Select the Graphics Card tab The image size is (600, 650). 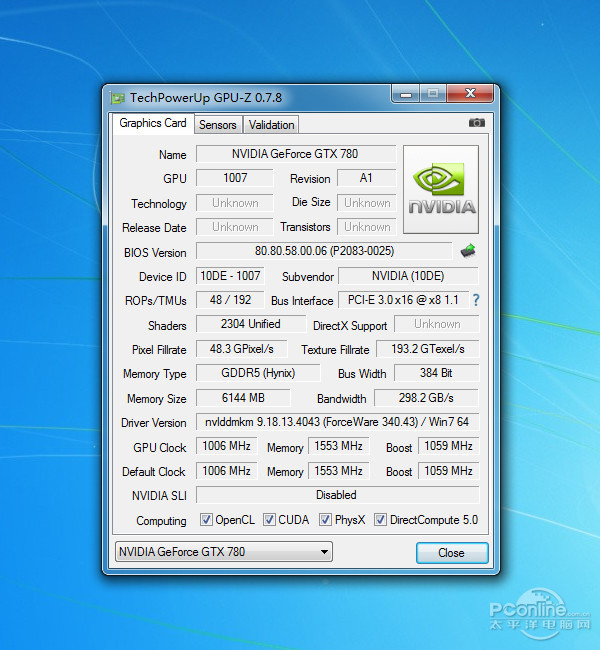(x=152, y=123)
